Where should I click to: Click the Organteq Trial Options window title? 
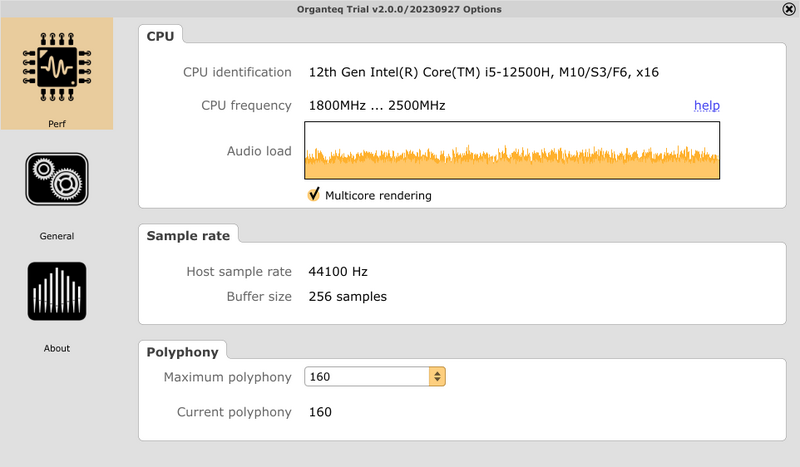tap(399, 9)
